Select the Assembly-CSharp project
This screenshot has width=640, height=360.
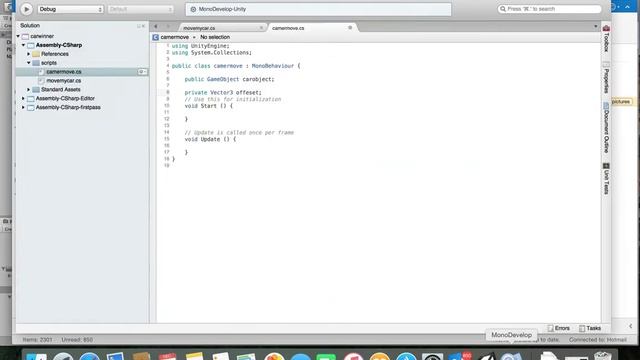(x=59, y=45)
